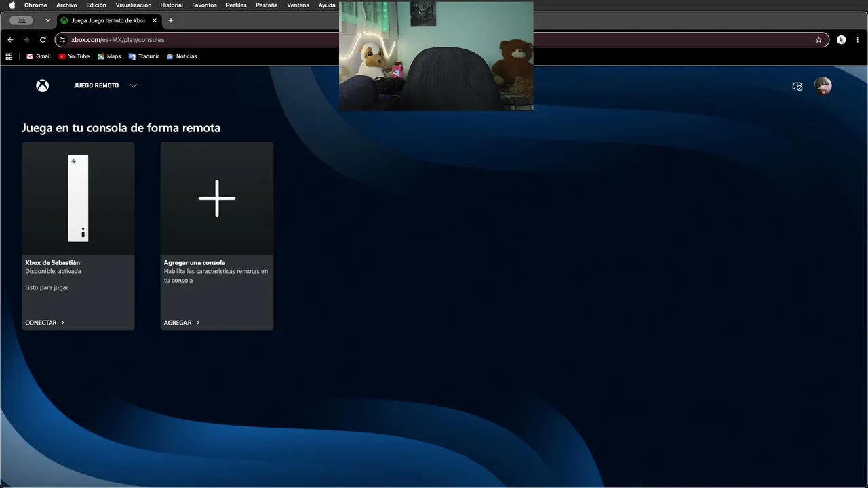Open the Noticias bookmark
The height and width of the screenshot is (488, 868).
click(182, 56)
